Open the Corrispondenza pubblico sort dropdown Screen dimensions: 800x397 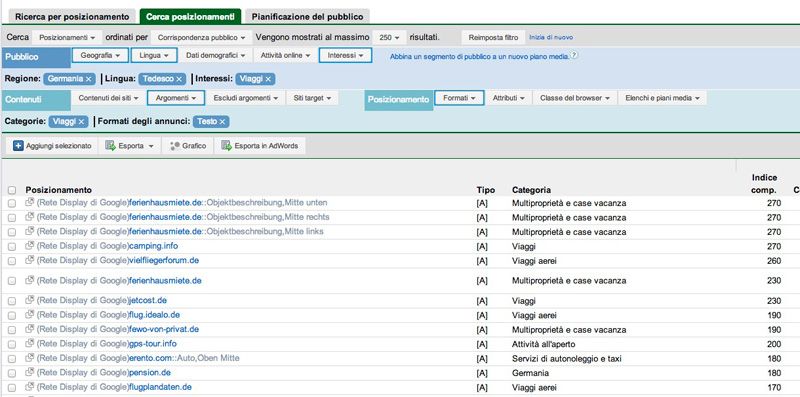pyautogui.click(x=201, y=38)
